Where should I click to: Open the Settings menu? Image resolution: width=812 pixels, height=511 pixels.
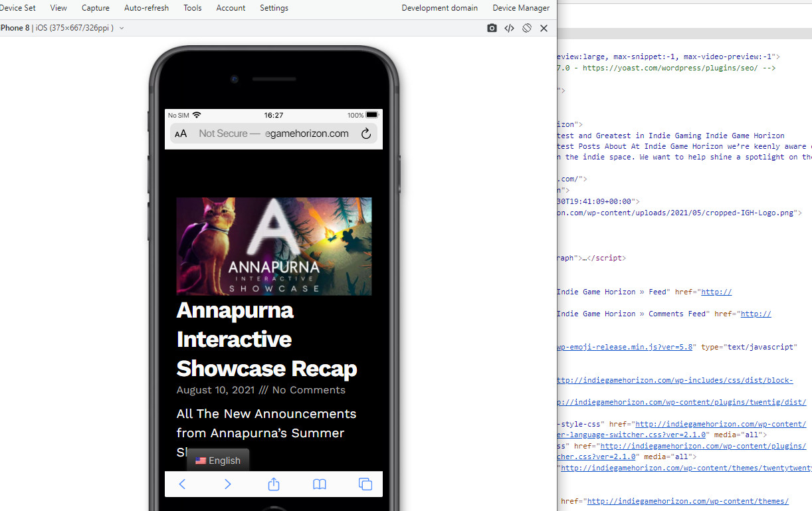274,8
